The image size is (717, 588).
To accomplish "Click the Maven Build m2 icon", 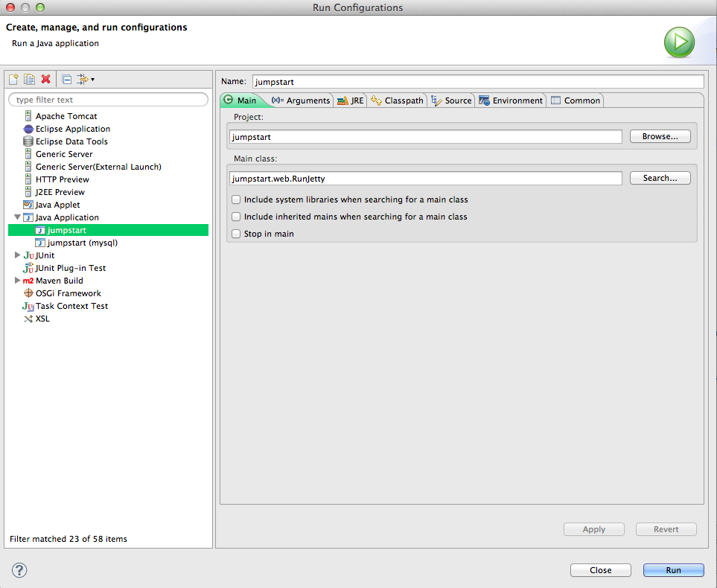I will click(28, 281).
